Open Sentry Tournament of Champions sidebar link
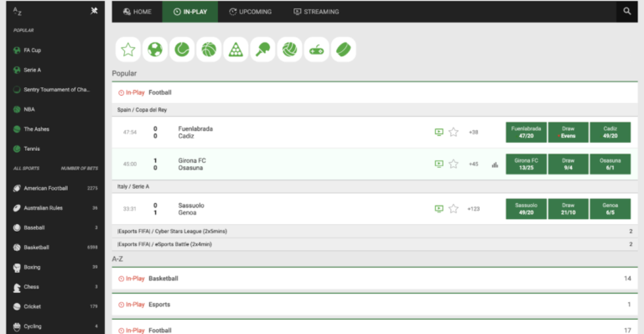 click(55, 90)
